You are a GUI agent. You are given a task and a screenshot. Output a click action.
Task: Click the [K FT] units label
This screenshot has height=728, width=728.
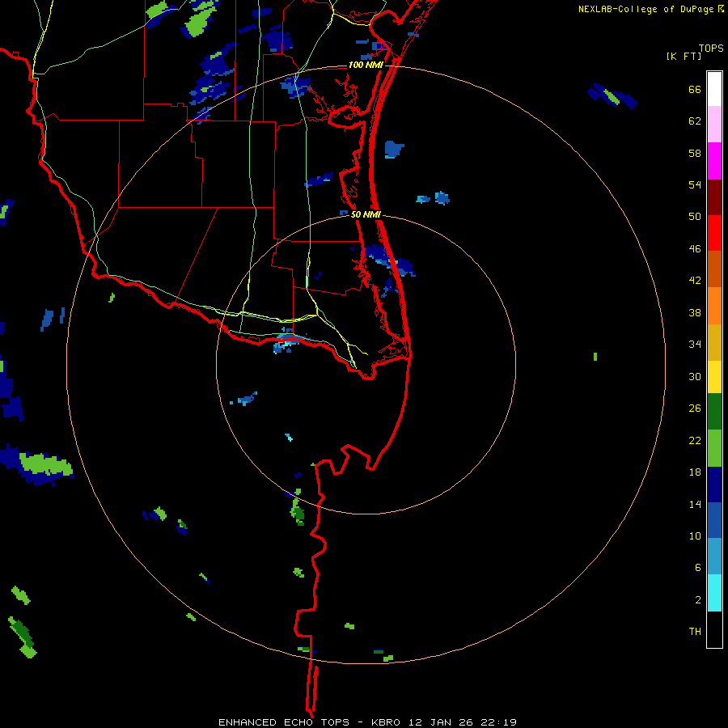[x=684, y=56]
